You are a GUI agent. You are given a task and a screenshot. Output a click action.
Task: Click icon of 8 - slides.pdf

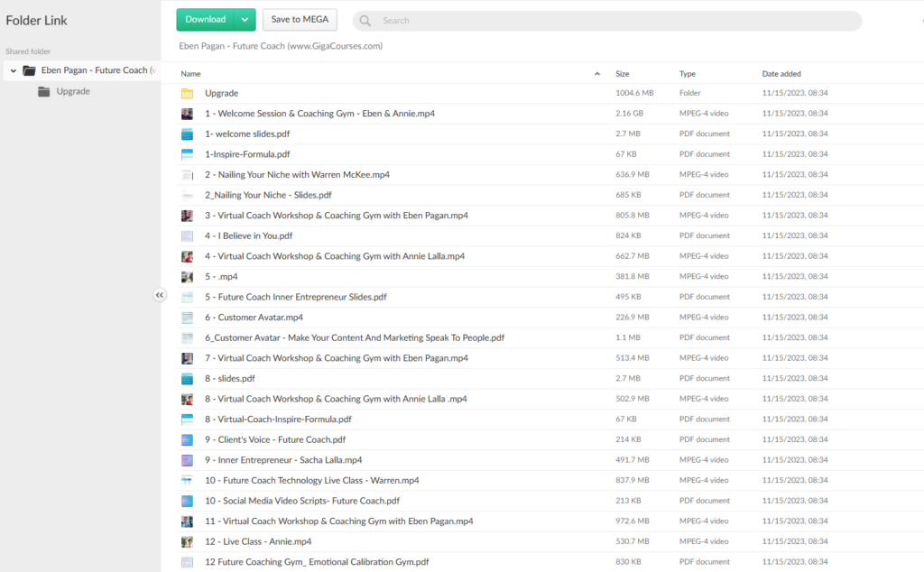(x=187, y=379)
